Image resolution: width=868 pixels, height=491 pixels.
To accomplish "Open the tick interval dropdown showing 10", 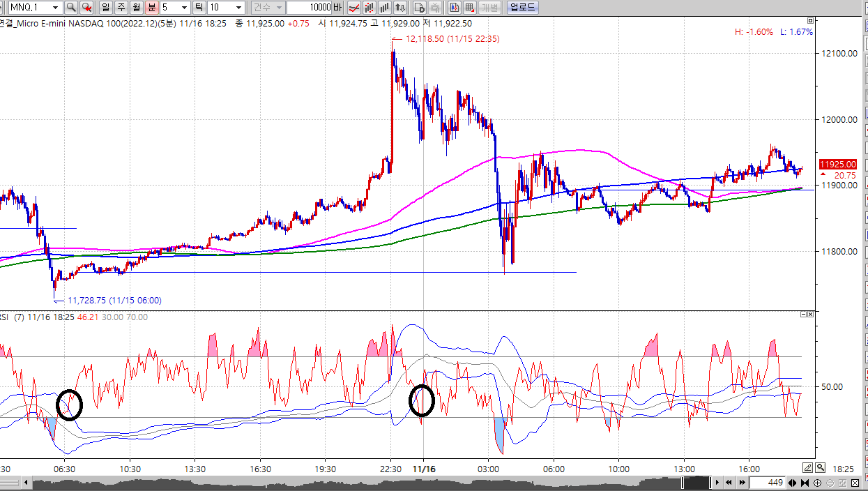I will [239, 8].
